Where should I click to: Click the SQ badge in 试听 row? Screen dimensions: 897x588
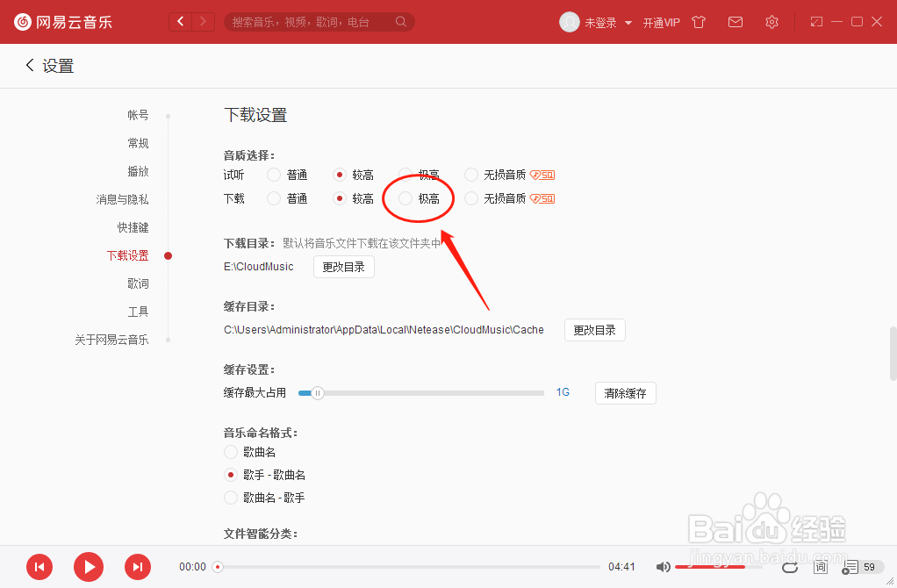[542, 175]
